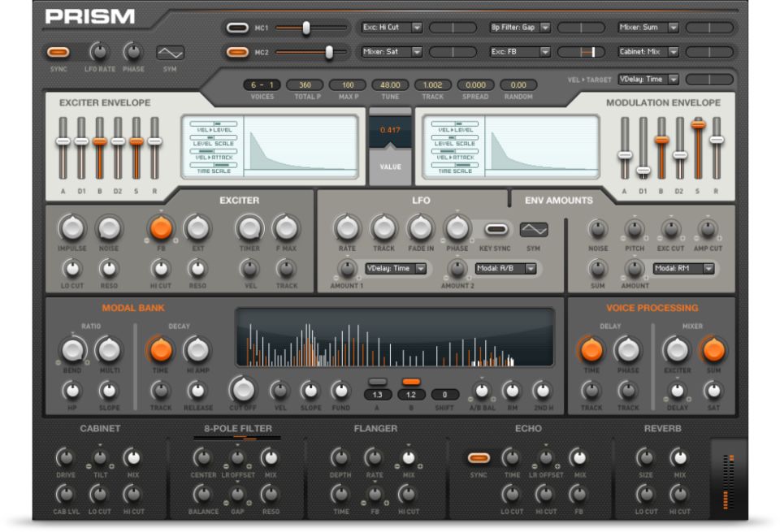Open the Modal: RM dropdown

click(683, 268)
